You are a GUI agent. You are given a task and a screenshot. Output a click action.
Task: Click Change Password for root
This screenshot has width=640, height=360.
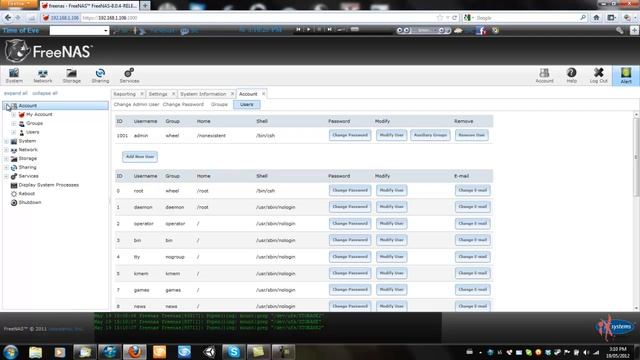point(350,190)
